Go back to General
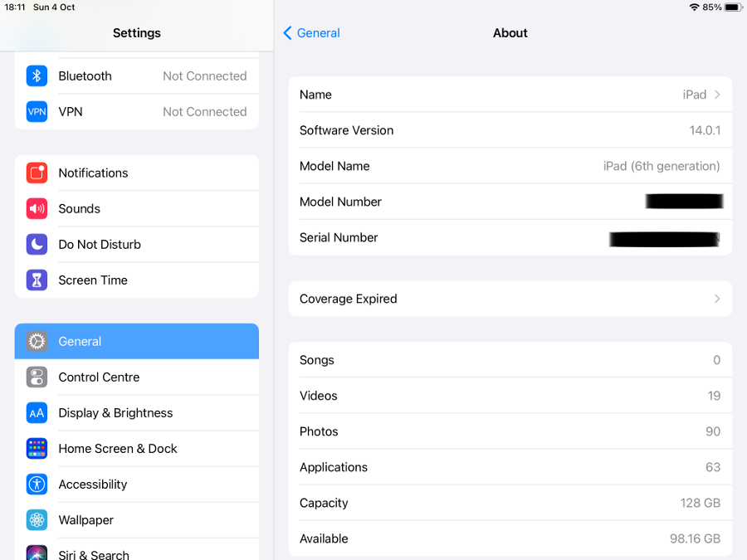747x560 pixels. pos(311,33)
